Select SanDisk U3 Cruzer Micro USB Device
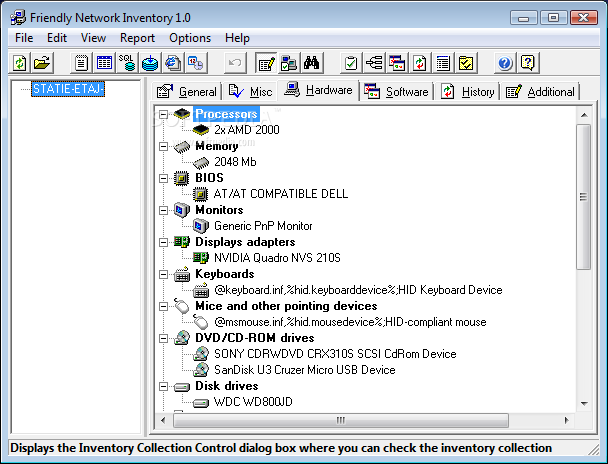This screenshot has width=608, height=464. [x=304, y=370]
